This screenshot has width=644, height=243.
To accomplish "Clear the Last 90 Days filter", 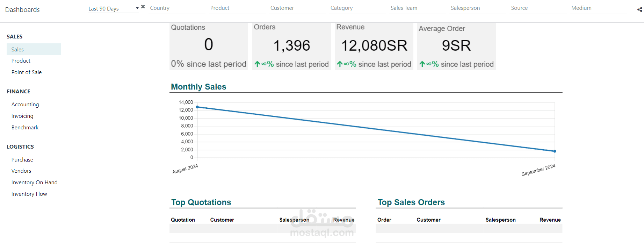I will (143, 7).
